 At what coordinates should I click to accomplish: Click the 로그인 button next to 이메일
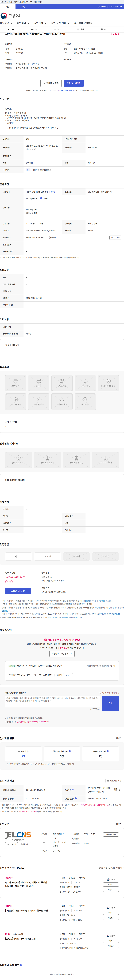pyautogui.click(x=68, y=675)
